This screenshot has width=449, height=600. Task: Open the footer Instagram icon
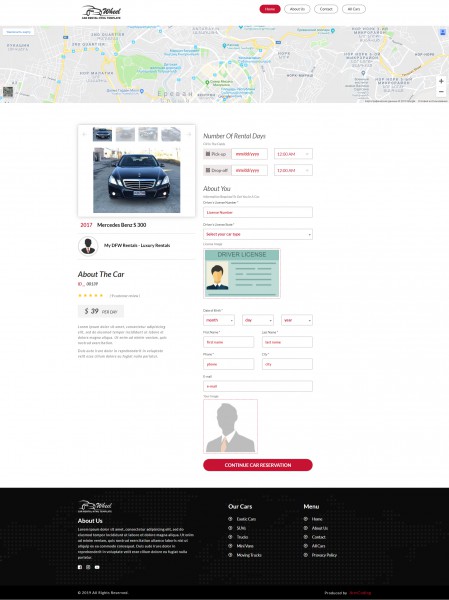(x=88, y=567)
